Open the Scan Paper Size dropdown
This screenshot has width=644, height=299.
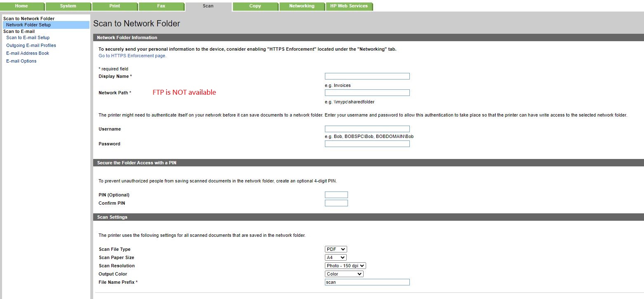(336, 257)
